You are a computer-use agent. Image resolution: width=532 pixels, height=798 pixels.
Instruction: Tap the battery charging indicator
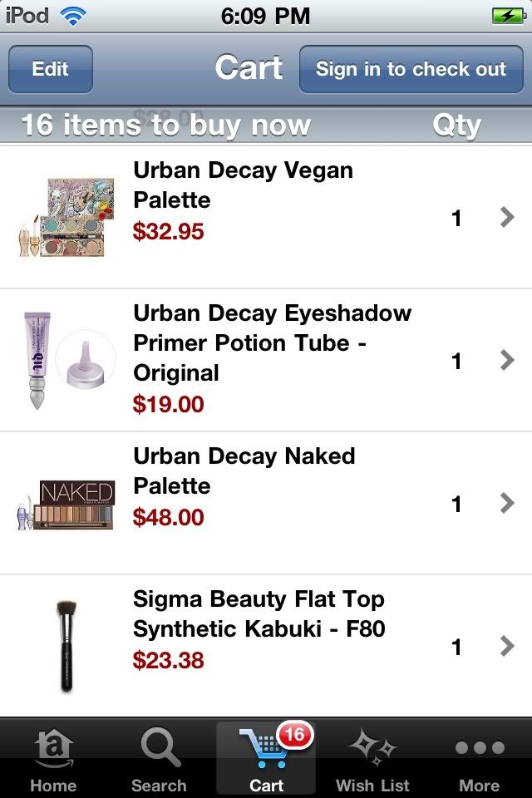point(509,16)
